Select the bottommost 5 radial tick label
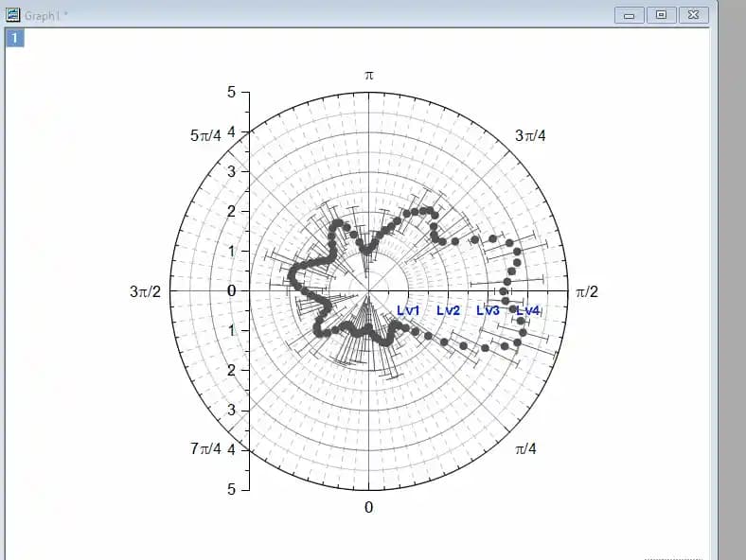The width and height of the screenshot is (746, 560). pyautogui.click(x=231, y=489)
